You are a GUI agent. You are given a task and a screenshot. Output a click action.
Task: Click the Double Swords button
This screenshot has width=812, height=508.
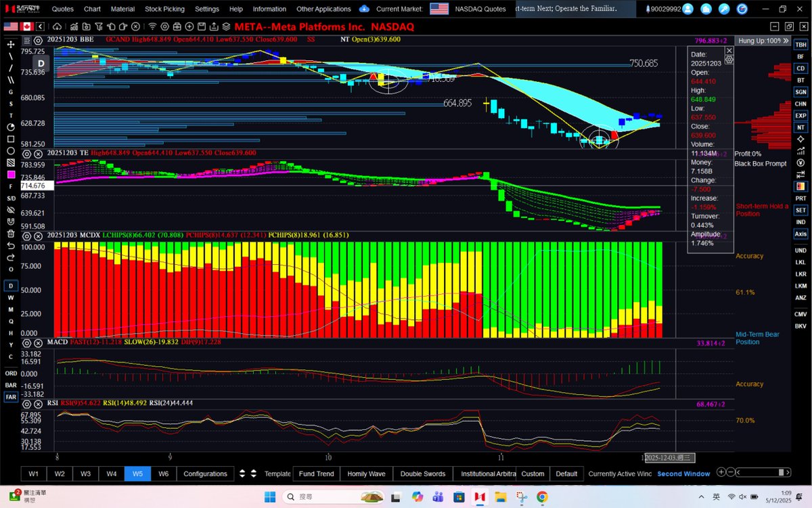click(422, 473)
